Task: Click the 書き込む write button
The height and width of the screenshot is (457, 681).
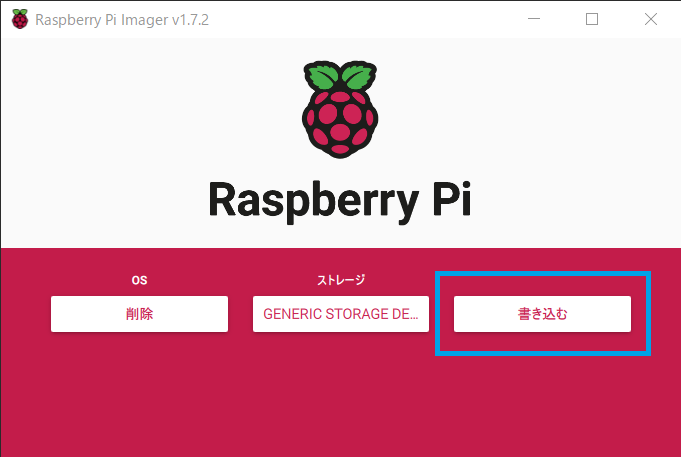Action: point(542,314)
